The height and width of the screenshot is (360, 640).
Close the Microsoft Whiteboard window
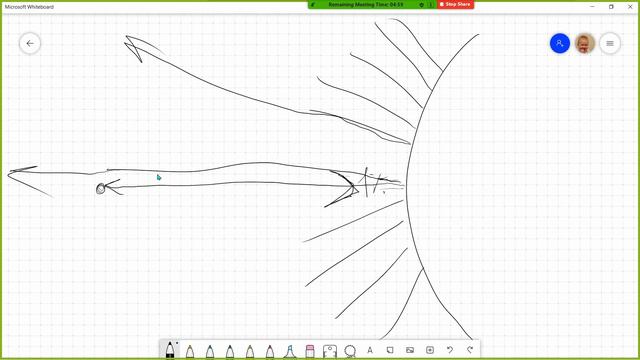click(x=630, y=7)
